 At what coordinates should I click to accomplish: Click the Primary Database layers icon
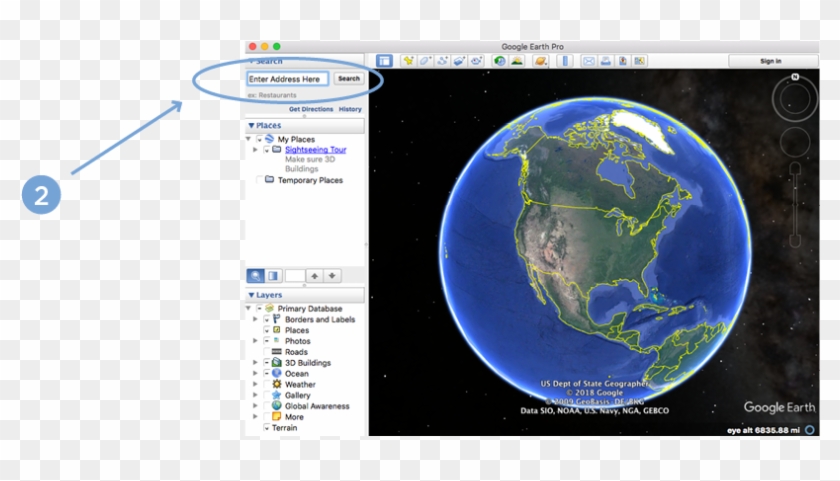[269, 309]
